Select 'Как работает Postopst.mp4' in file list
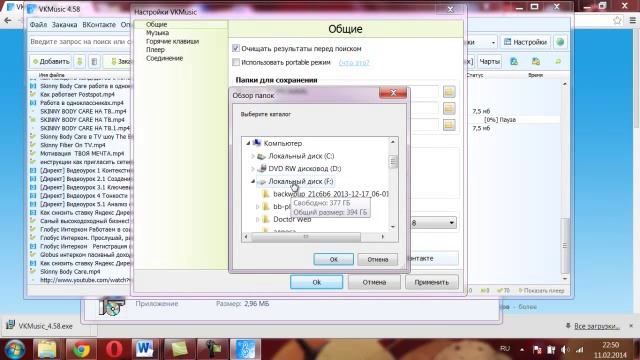This screenshot has height=360, width=640. coord(78,94)
